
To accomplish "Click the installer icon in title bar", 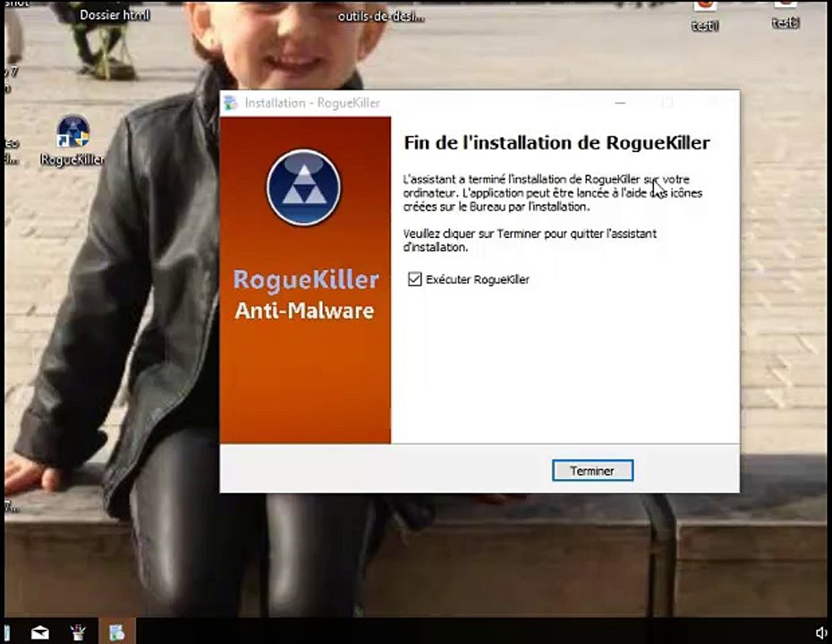I will pos(231,103).
